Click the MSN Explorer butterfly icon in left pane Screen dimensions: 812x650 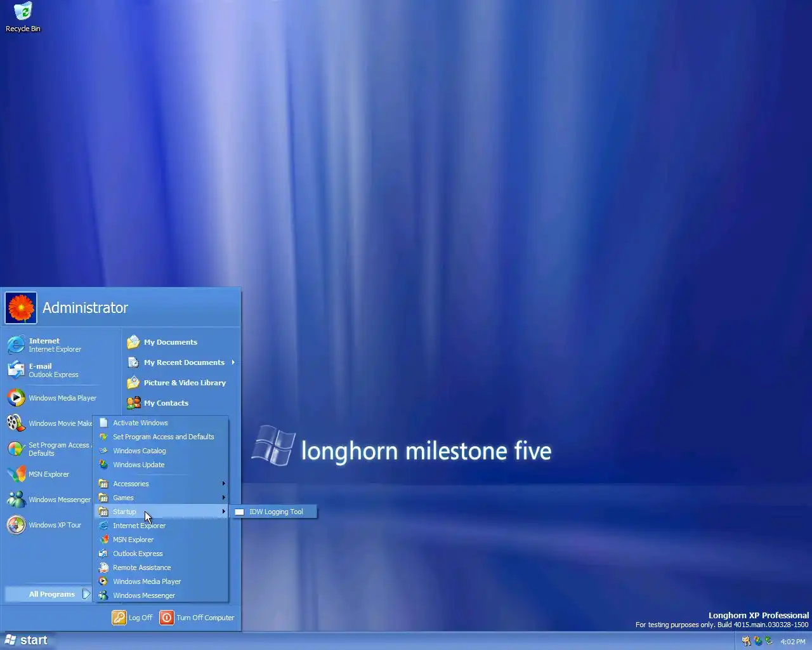pyautogui.click(x=16, y=474)
